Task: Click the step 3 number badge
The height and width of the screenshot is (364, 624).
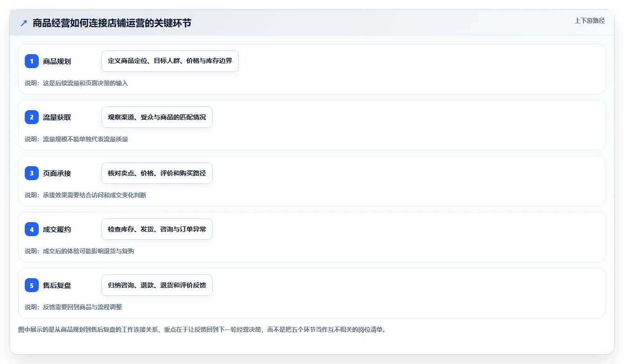Action: 32,173
